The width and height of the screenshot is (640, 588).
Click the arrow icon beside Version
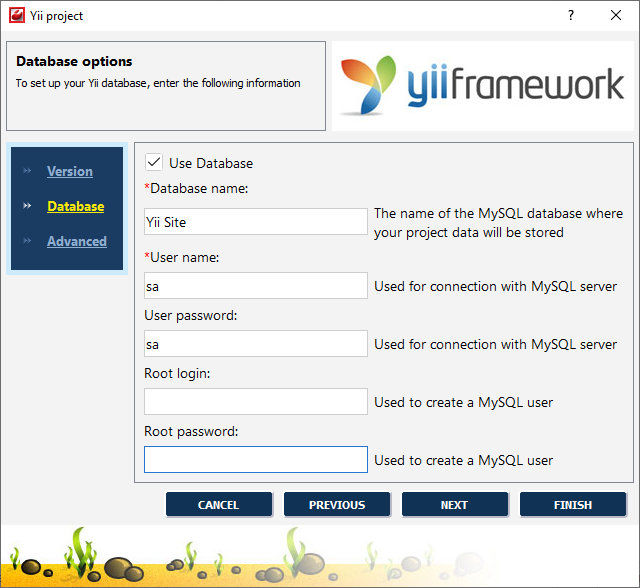click(x=27, y=171)
